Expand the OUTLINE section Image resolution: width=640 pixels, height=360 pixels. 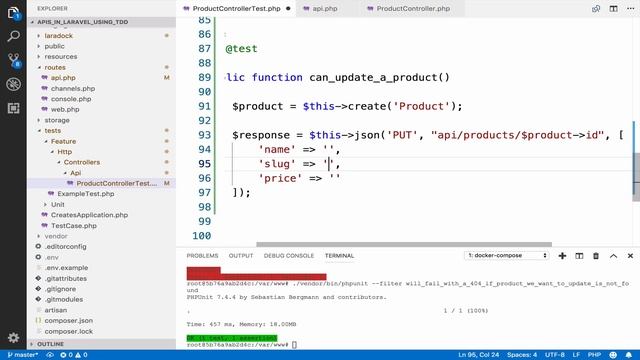click(101, 344)
